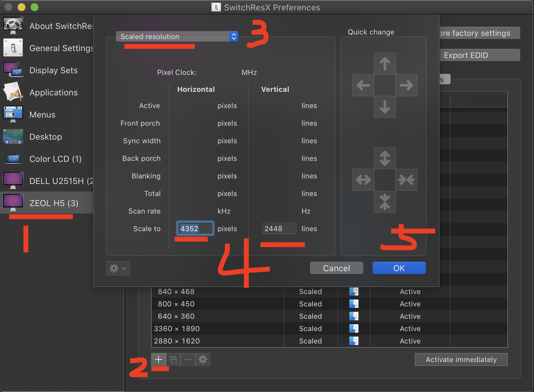Viewport: 534px width, 392px height.
Task: Click the duplicate resolution icon
Action: pyautogui.click(x=174, y=359)
